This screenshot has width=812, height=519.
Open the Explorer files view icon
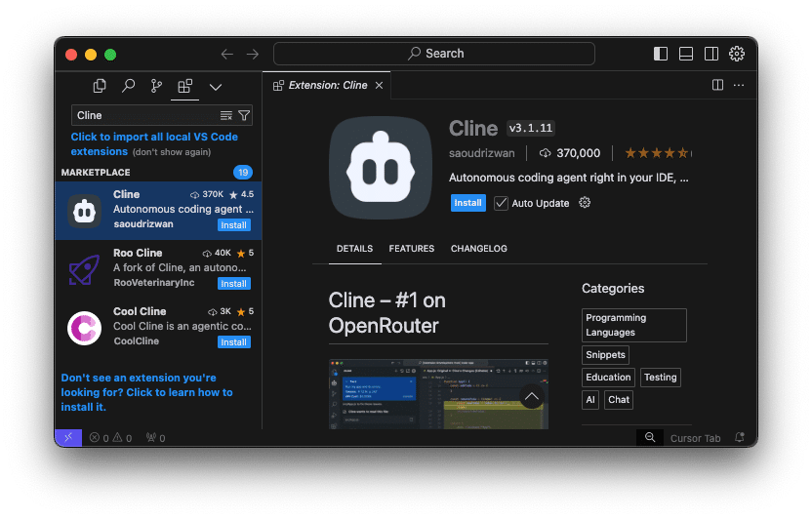(100, 86)
